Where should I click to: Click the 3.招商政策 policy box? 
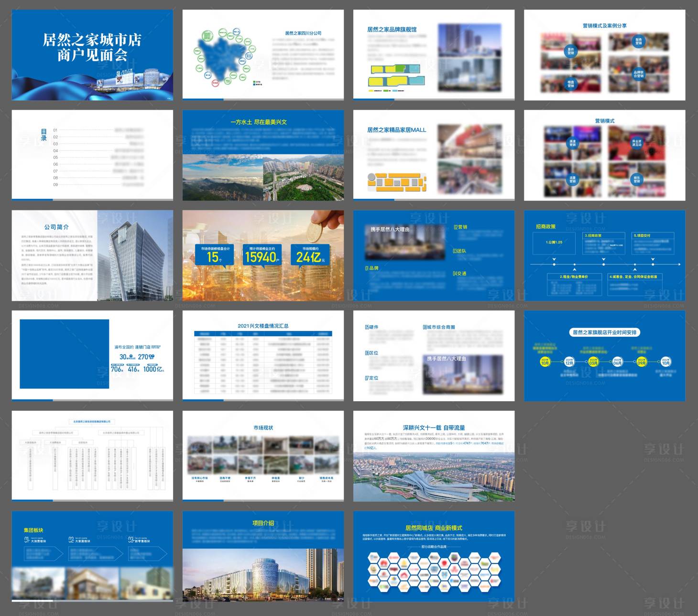pyautogui.click(x=604, y=243)
